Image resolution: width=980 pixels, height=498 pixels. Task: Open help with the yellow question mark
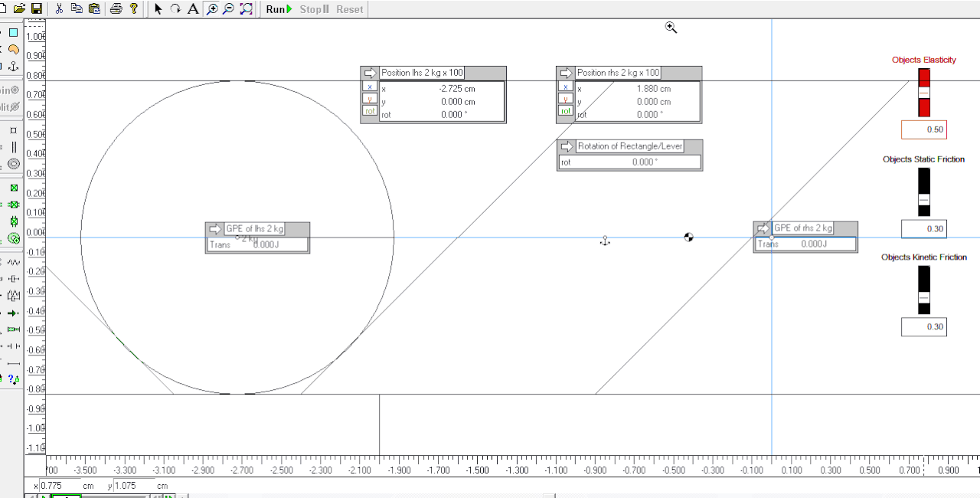[134, 9]
